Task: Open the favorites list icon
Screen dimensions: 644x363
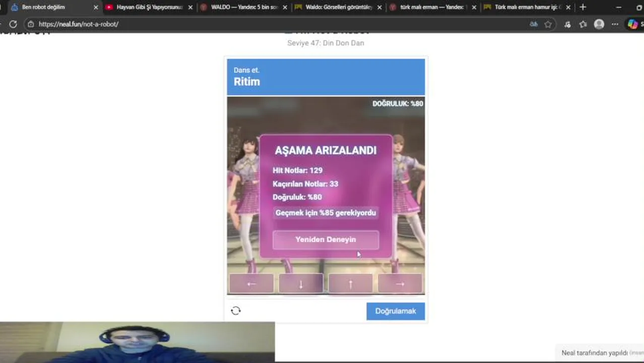Action: coord(583,24)
